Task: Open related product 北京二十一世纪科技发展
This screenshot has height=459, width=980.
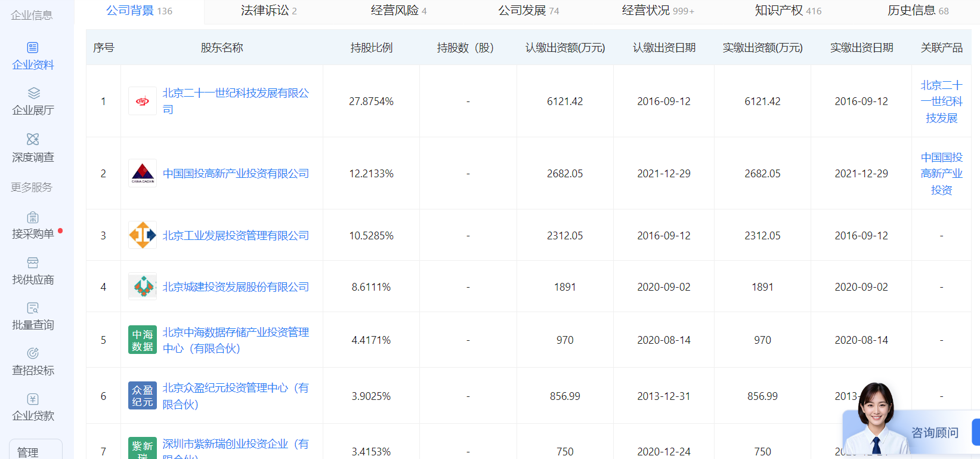Action: tap(941, 101)
